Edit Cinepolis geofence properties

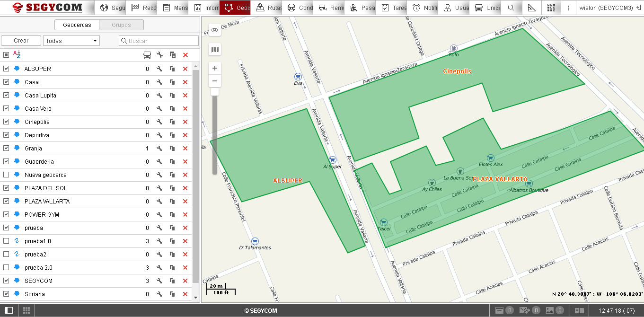159,122
